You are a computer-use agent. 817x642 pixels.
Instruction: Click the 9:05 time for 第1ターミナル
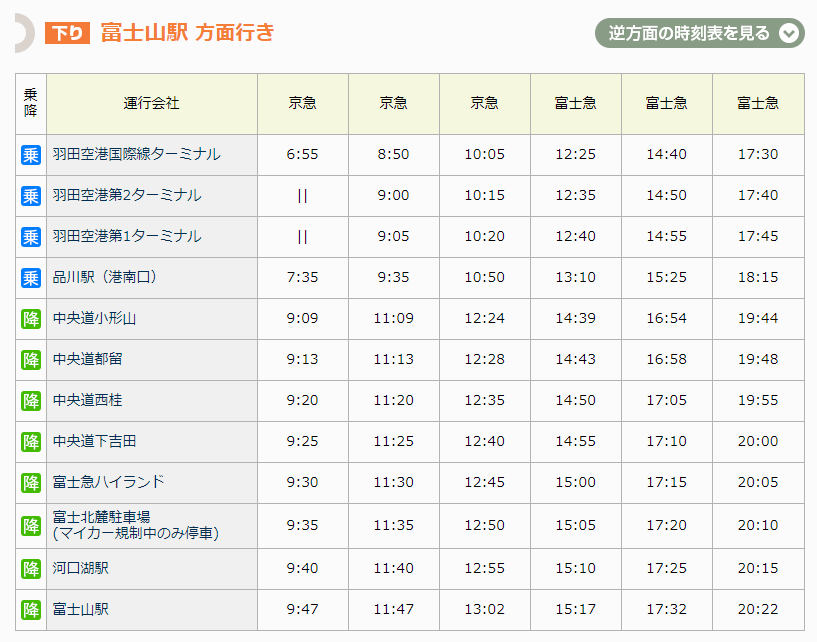(x=393, y=236)
